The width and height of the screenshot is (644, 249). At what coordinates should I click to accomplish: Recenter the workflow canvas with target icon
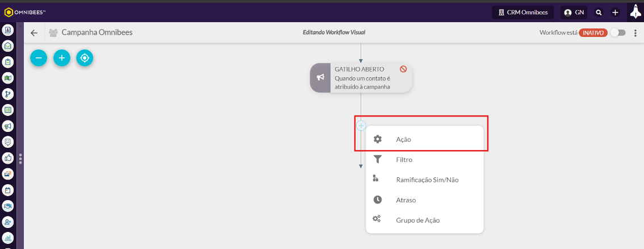[x=85, y=57]
